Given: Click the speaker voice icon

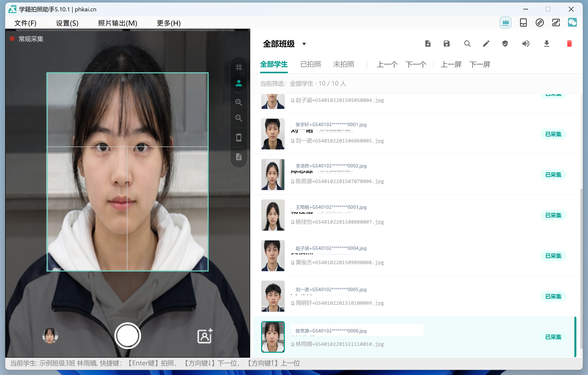Looking at the screenshot, I should pyautogui.click(x=526, y=44).
